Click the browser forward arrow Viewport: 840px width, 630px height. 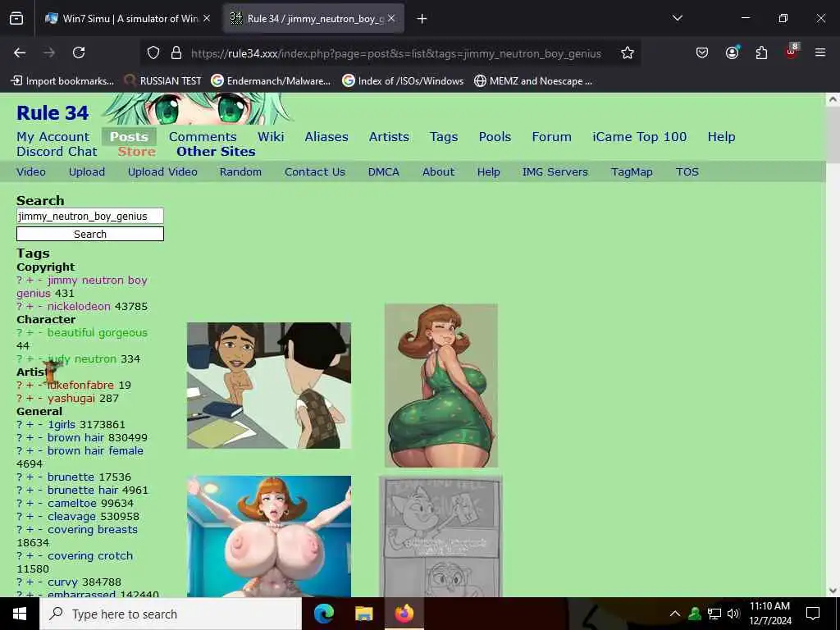48,52
